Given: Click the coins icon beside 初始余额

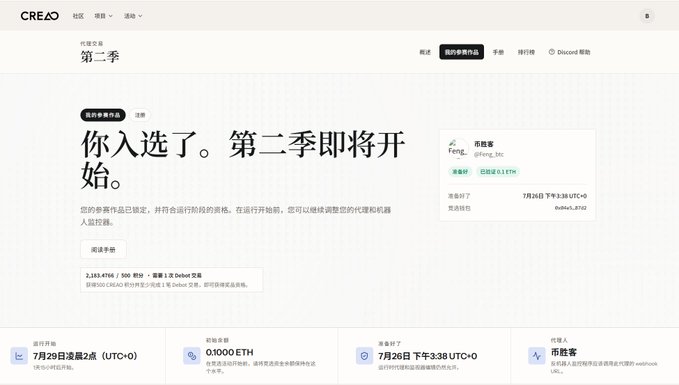Looking at the screenshot, I should click(x=192, y=356).
